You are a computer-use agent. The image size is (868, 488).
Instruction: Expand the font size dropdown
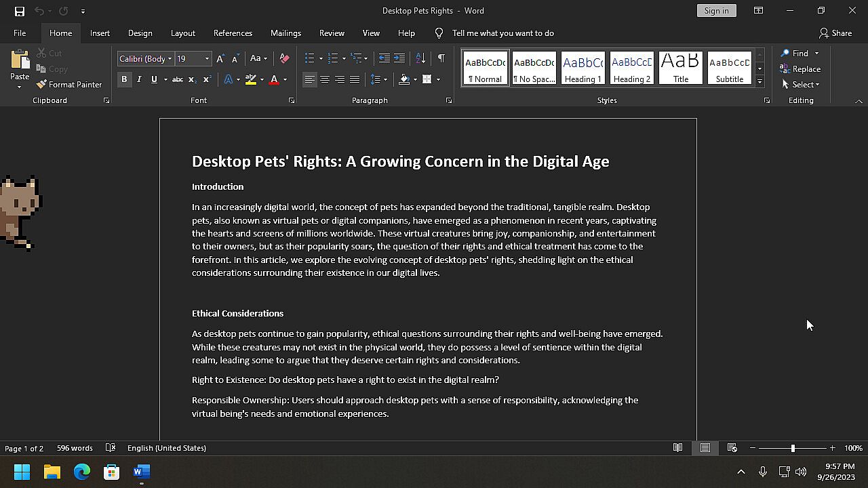coord(207,59)
